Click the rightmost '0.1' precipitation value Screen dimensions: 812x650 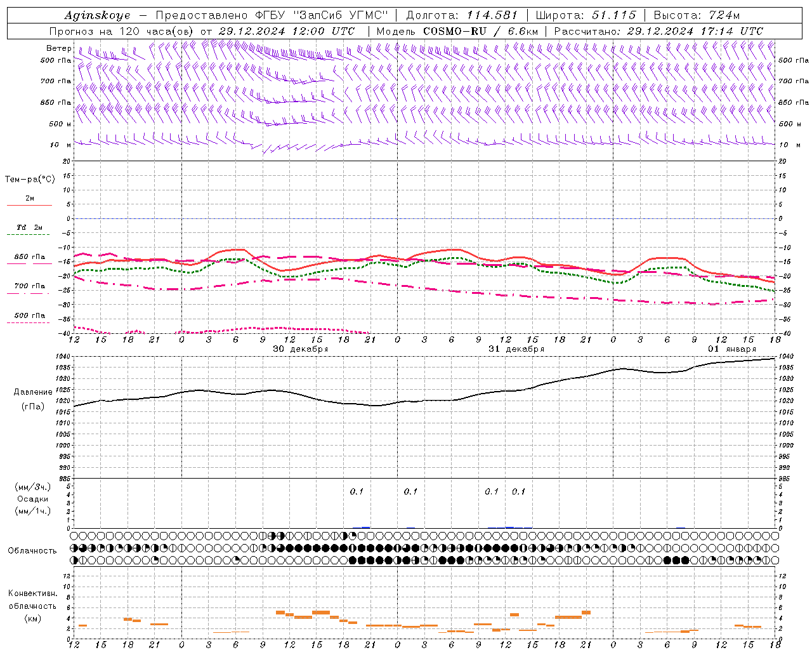click(518, 492)
